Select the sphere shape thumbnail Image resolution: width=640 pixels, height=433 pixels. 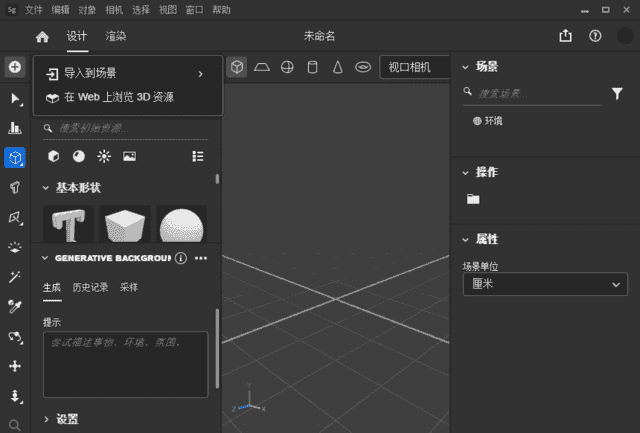pyautogui.click(x=182, y=225)
